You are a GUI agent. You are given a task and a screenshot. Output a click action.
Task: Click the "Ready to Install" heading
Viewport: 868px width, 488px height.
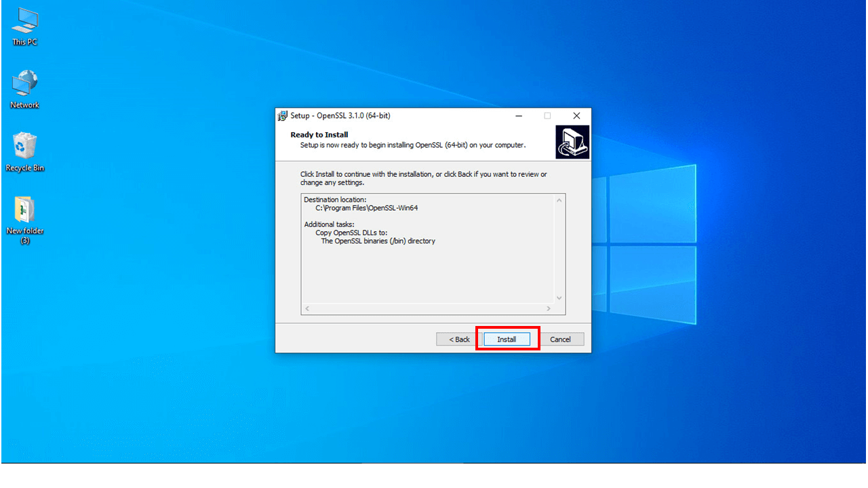coord(319,135)
